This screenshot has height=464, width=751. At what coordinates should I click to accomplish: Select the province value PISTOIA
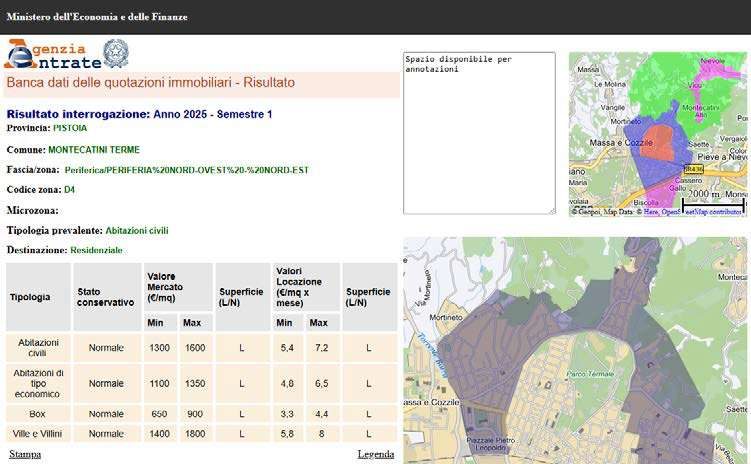tap(70, 128)
